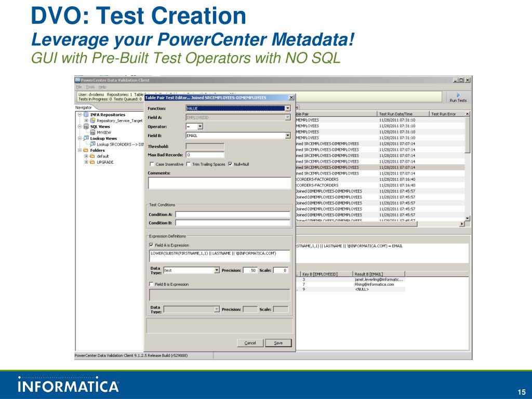The image size is (532, 399).
Task: Select the default folder icon
Action: 92,156
